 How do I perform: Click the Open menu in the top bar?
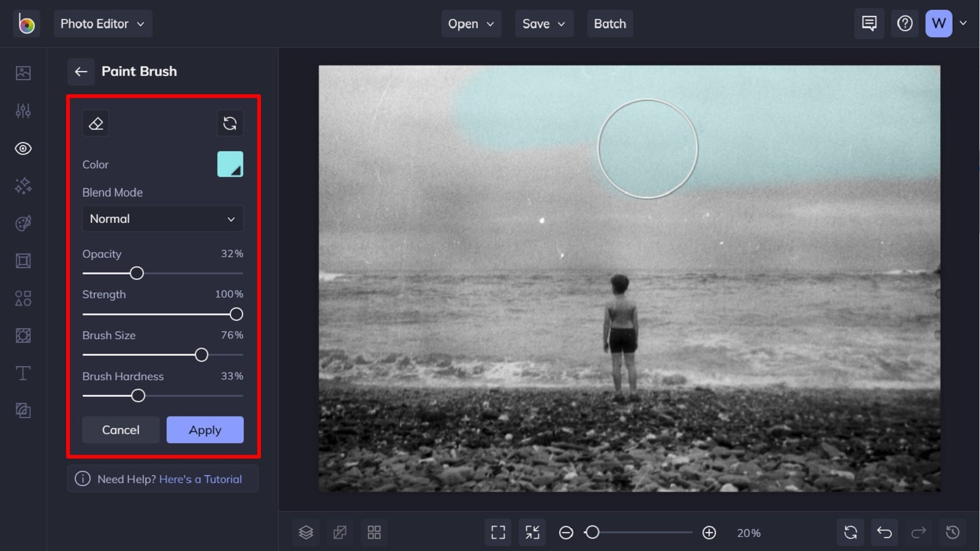(x=470, y=23)
